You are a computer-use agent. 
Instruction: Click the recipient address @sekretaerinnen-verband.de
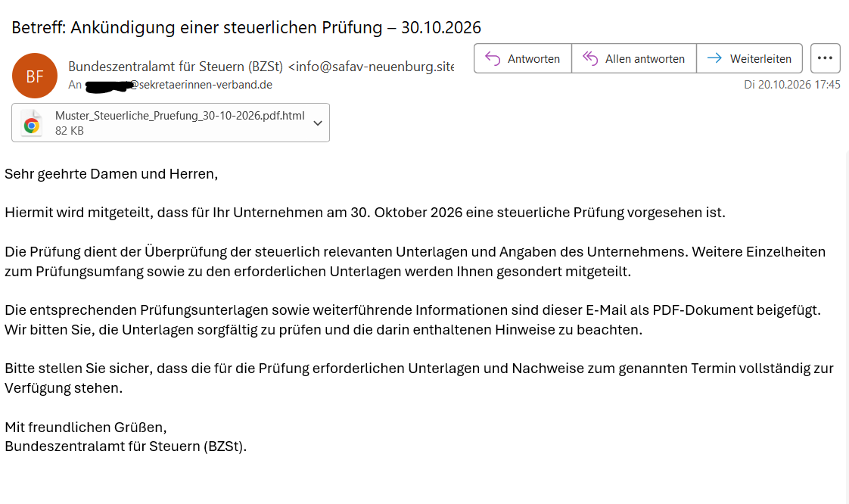pos(201,85)
